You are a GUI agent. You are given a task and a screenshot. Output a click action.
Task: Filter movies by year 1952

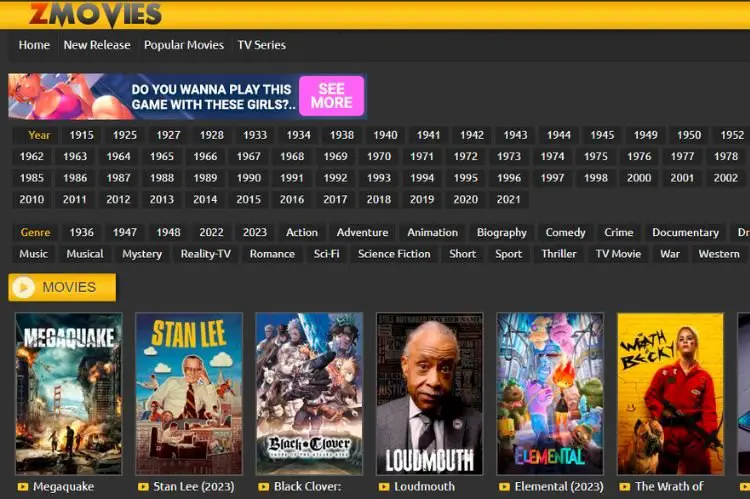coord(732,135)
